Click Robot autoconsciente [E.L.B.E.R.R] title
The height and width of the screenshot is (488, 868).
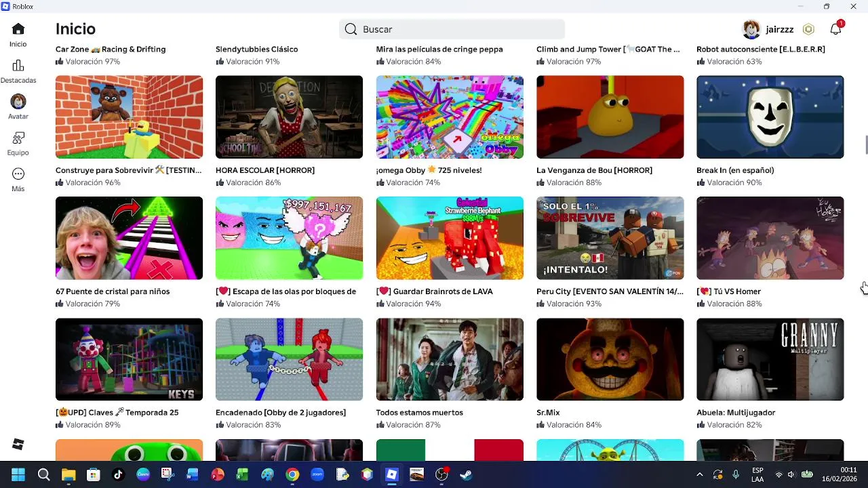click(x=761, y=49)
